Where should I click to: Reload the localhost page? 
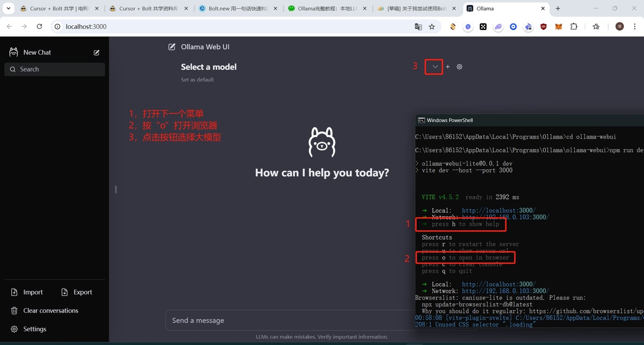click(39, 27)
